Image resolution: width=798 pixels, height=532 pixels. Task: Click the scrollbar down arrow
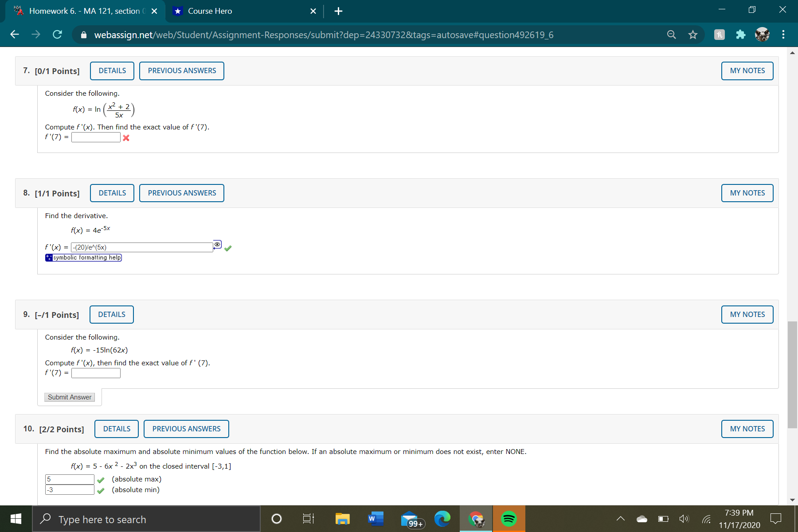pyautogui.click(x=792, y=500)
